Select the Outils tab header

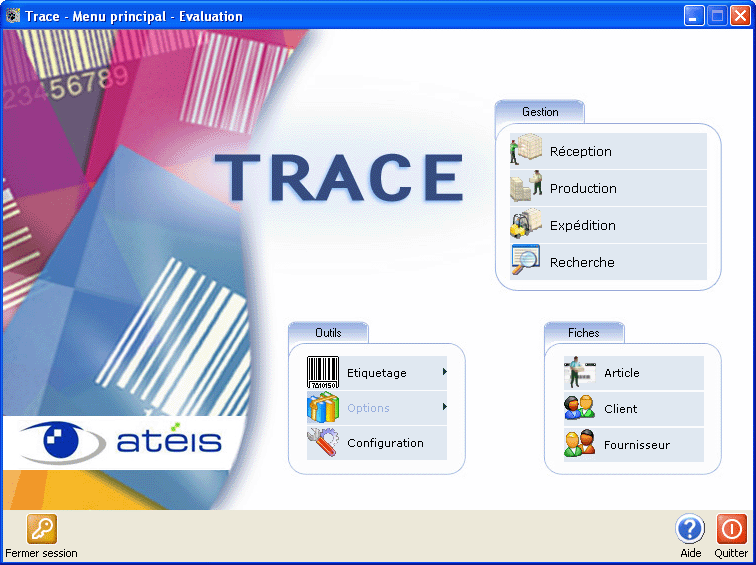(328, 333)
